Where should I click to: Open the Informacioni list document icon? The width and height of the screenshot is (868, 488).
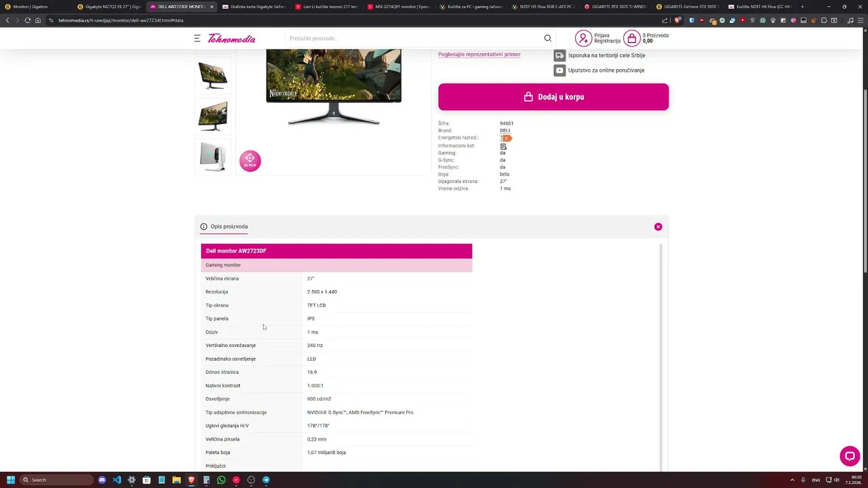click(503, 146)
